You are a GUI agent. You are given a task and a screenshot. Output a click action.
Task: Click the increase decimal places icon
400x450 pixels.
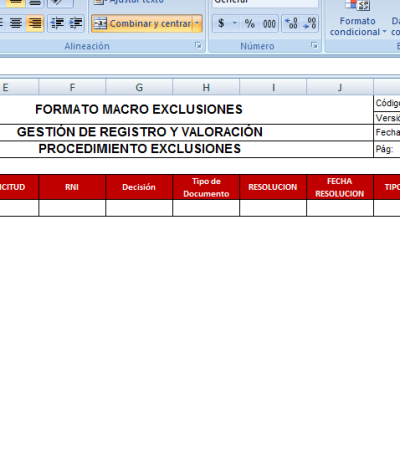[x=291, y=24]
